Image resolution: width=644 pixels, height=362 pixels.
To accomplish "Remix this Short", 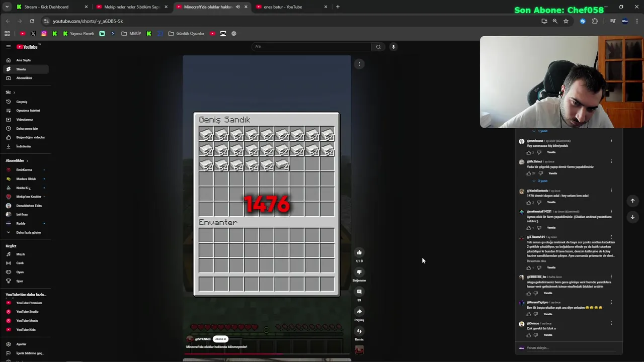I will click(x=359, y=331).
